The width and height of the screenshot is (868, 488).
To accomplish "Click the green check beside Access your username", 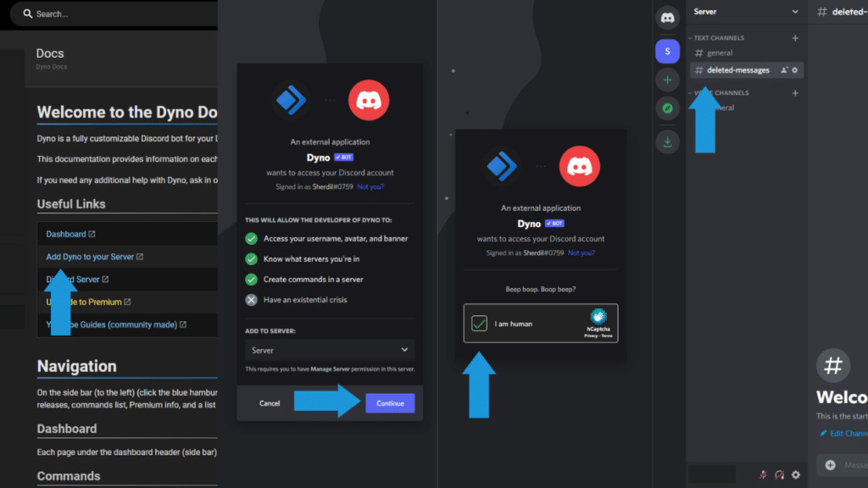I will 251,238.
